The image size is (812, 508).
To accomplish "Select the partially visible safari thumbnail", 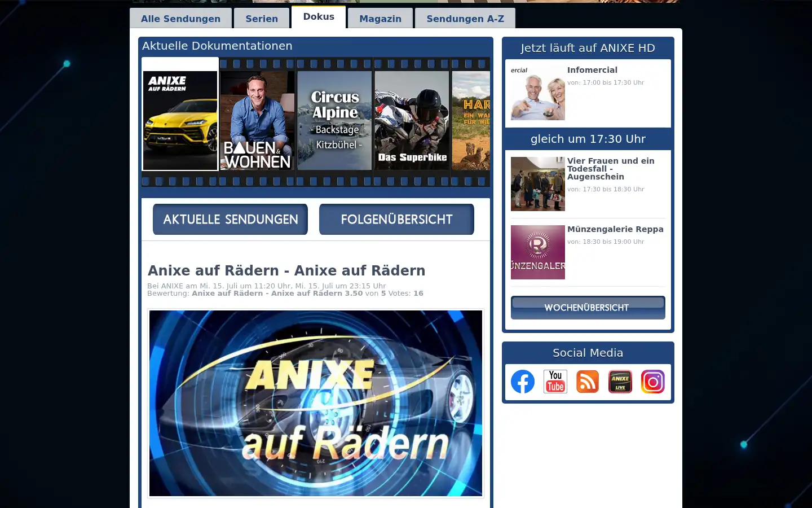I will coord(471,120).
